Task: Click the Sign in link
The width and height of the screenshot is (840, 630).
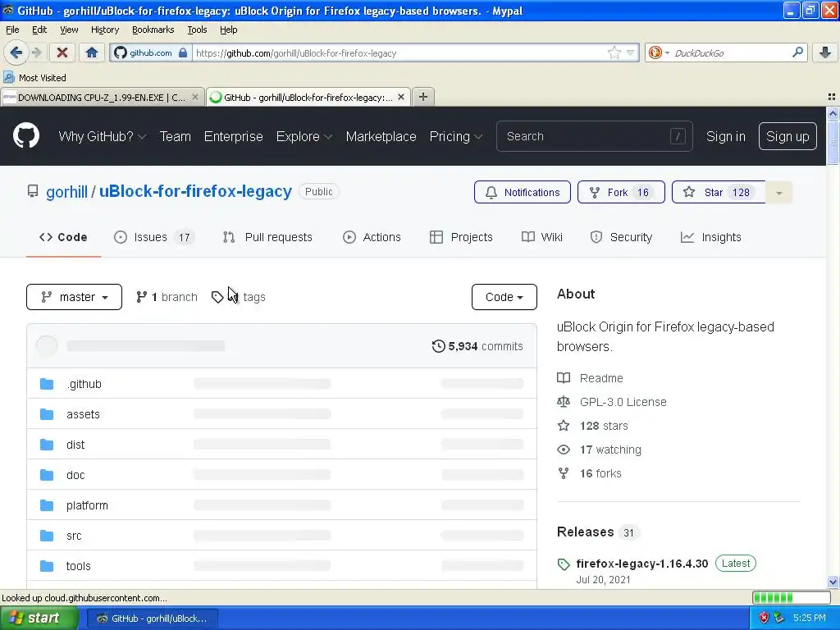Action: coord(725,137)
